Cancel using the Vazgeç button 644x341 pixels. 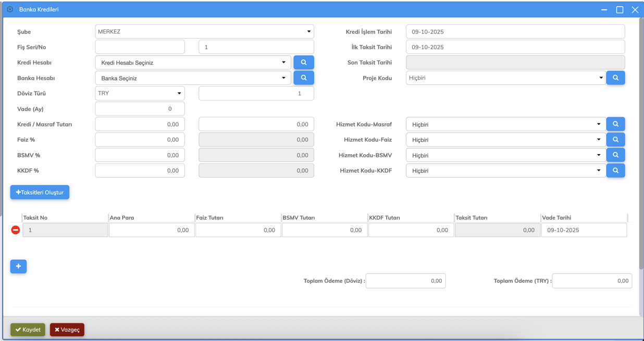point(67,330)
